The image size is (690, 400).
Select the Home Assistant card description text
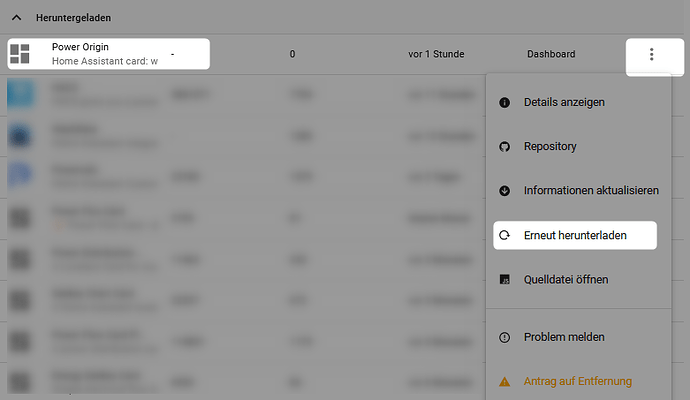pyautogui.click(x=105, y=61)
